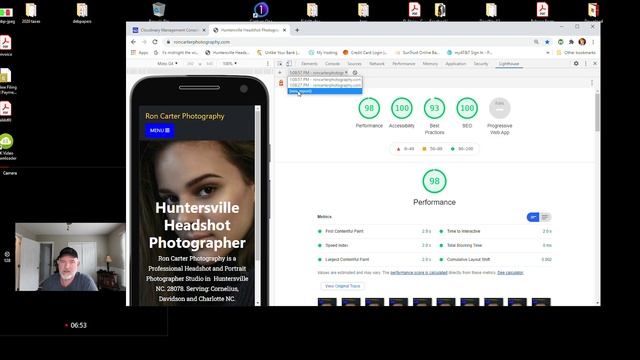Switch to the Performance DevTools tab

(x=404, y=64)
